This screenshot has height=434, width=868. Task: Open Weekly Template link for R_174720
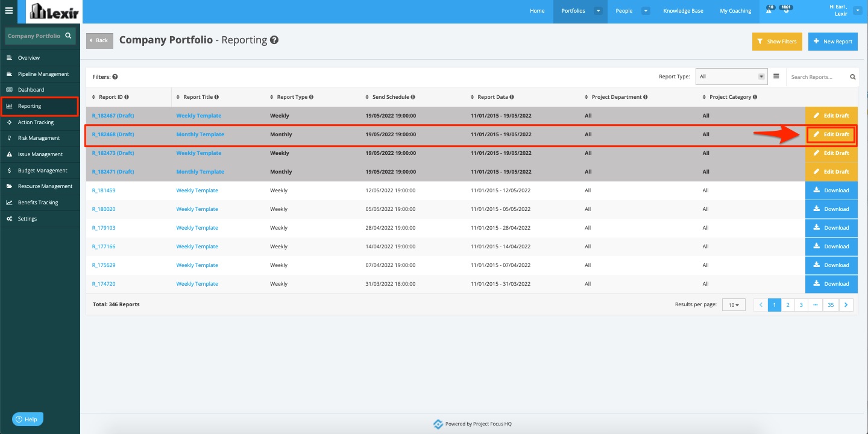point(197,284)
